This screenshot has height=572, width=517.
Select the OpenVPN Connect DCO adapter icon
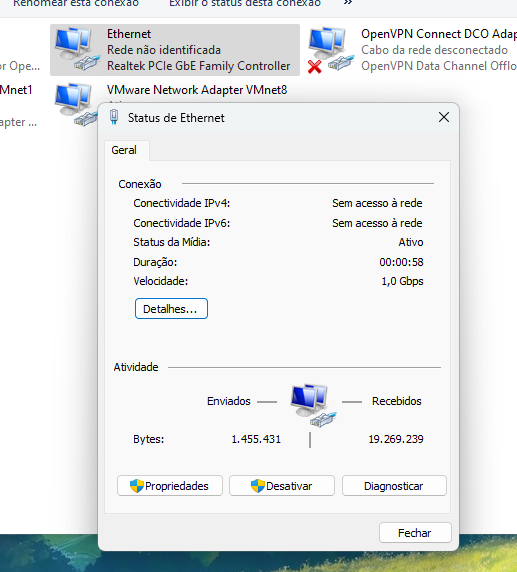click(x=331, y=49)
